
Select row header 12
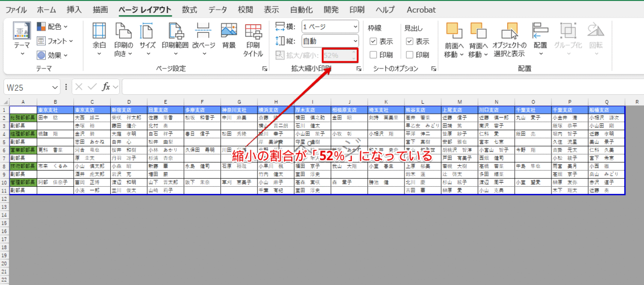click(5, 199)
